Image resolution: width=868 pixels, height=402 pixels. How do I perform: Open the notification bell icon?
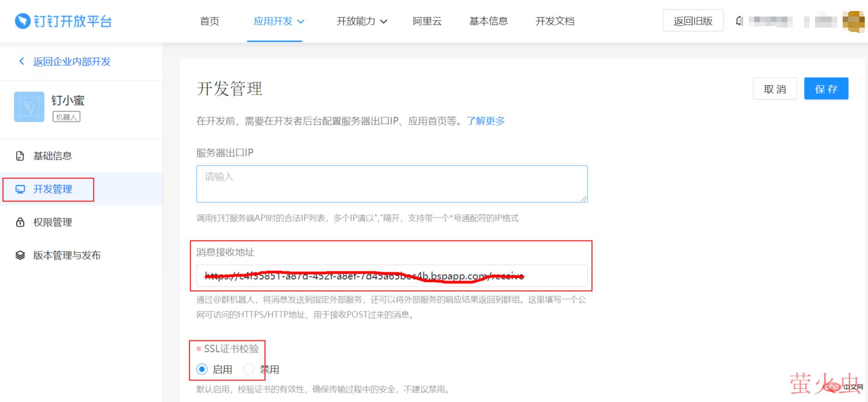739,21
